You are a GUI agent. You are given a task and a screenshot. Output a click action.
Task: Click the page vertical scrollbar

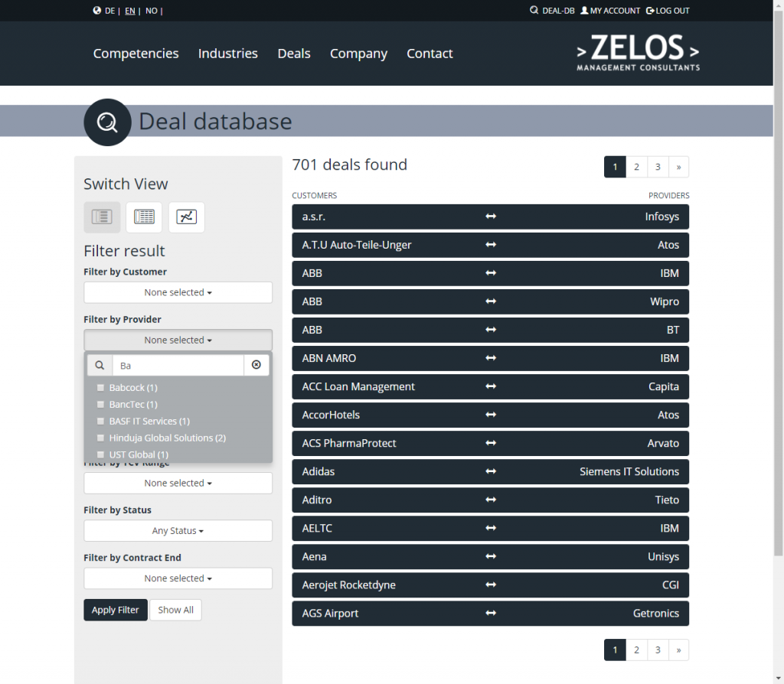click(779, 285)
